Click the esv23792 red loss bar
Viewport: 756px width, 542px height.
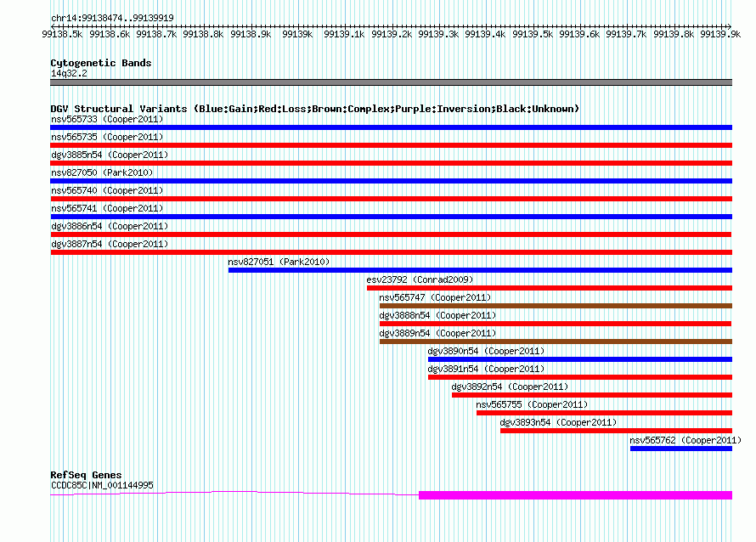550,288
